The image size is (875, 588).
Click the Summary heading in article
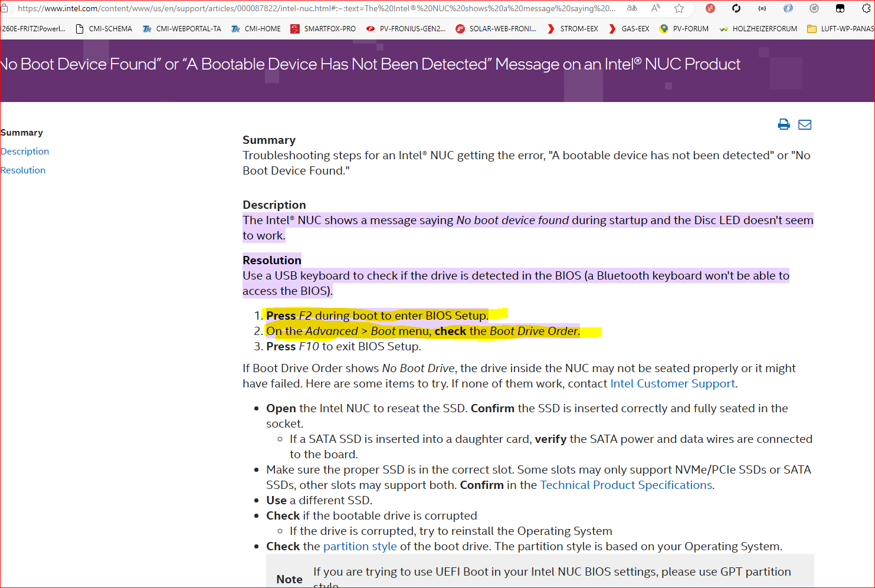click(269, 140)
